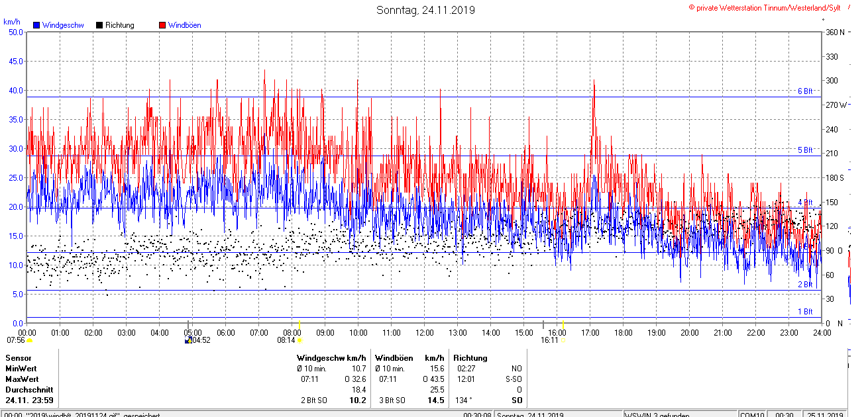Screen dimensions: 868x417
Task: Click the 2 Bft SO current value
Action: (x=314, y=400)
